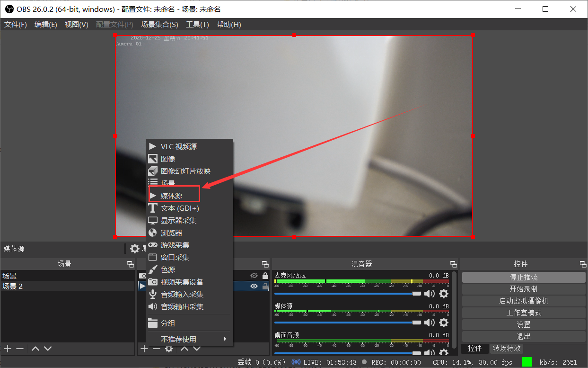588x368 pixels.
Task: Click the gamepad icon for 游戏采集
Action: 152,245
